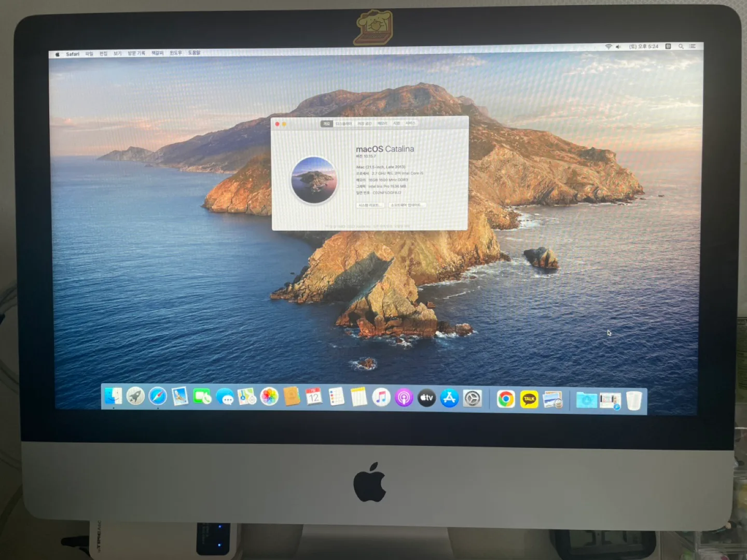Open the input source menu icon
This screenshot has width=747, height=560.
(x=668, y=46)
